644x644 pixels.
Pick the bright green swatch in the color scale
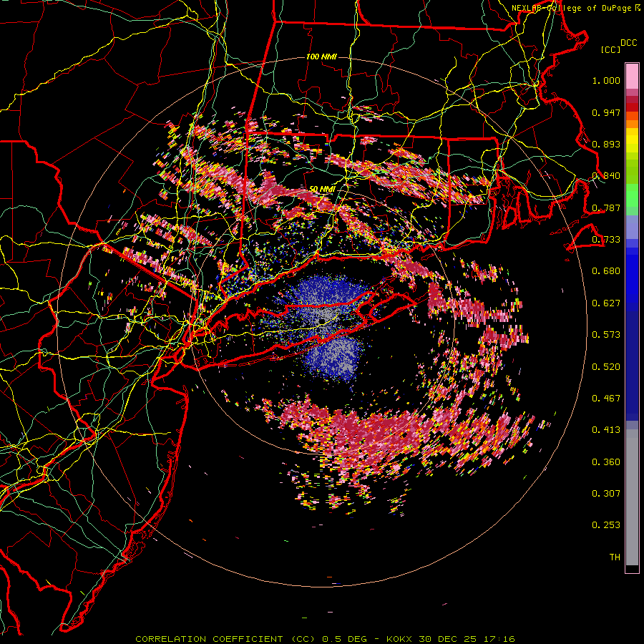[x=632, y=195]
